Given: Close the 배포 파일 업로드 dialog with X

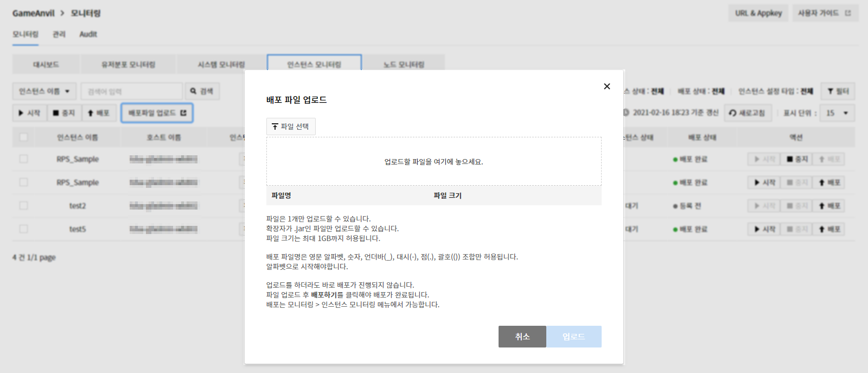Looking at the screenshot, I should click(607, 86).
